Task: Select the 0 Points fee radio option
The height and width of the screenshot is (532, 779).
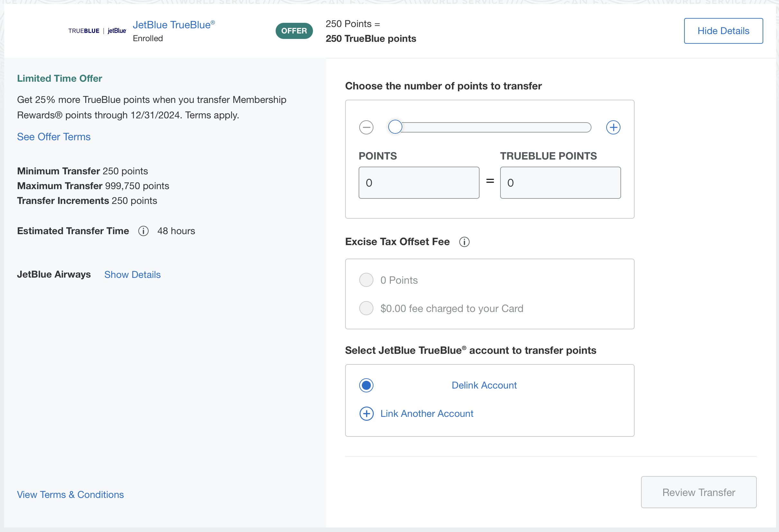Action: click(x=366, y=280)
